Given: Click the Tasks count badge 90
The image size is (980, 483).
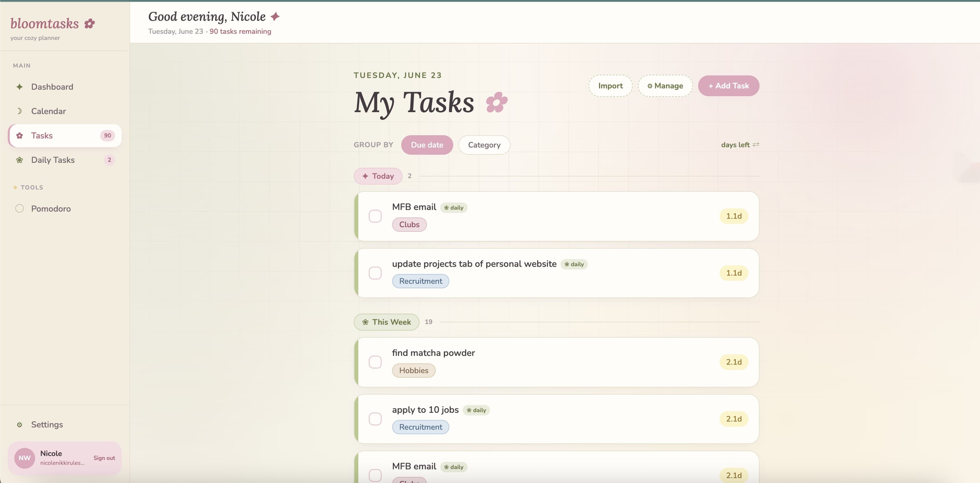Looking at the screenshot, I should pos(108,136).
